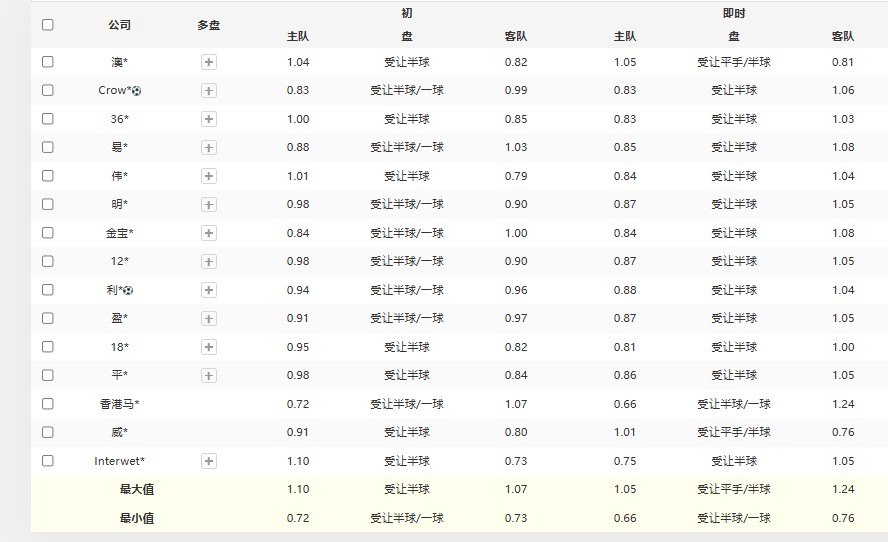This screenshot has height=542, width=888.
Task: Click the soccer ball icon beside 利*
Action: click(x=128, y=291)
